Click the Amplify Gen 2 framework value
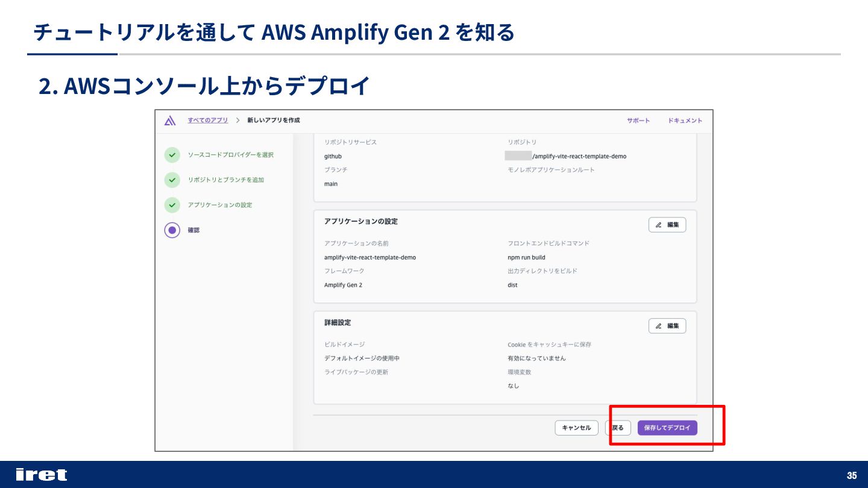 (x=344, y=285)
